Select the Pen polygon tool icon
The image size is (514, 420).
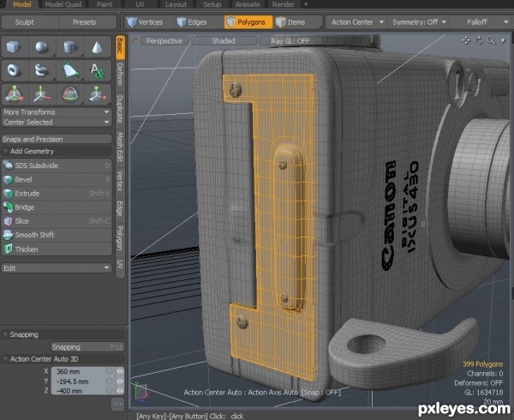coord(69,70)
